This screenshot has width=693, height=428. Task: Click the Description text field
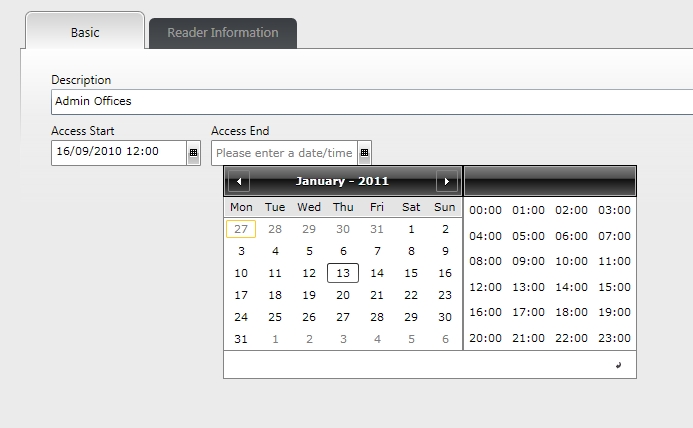click(x=370, y=101)
